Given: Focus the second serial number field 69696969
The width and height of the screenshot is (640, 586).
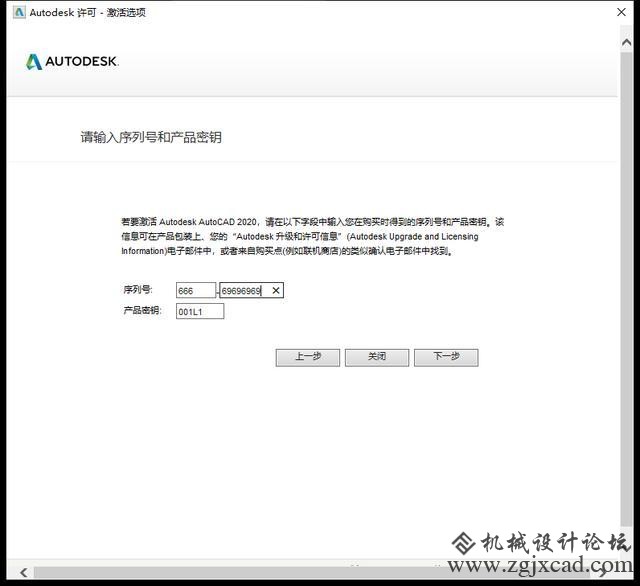Looking at the screenshot, I should point(240,290).
